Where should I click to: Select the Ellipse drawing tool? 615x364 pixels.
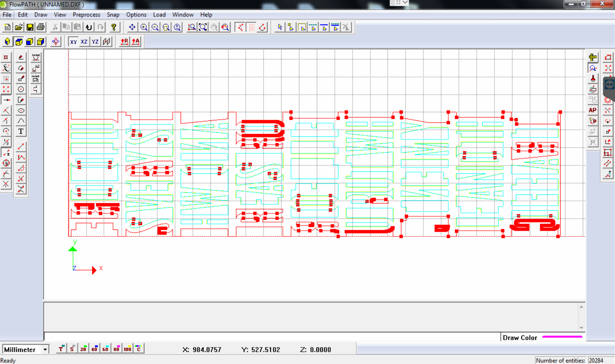21,111
